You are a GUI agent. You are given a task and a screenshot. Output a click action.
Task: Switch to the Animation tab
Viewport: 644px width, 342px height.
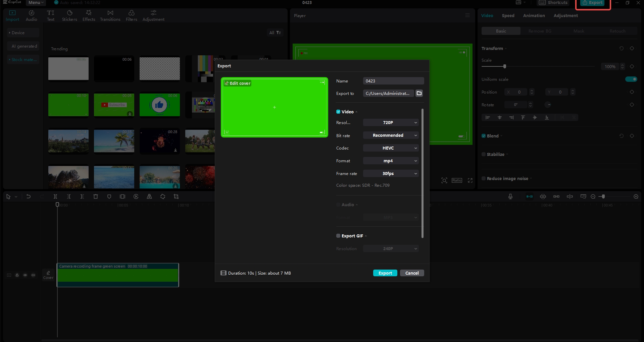(x=534, y=15)
